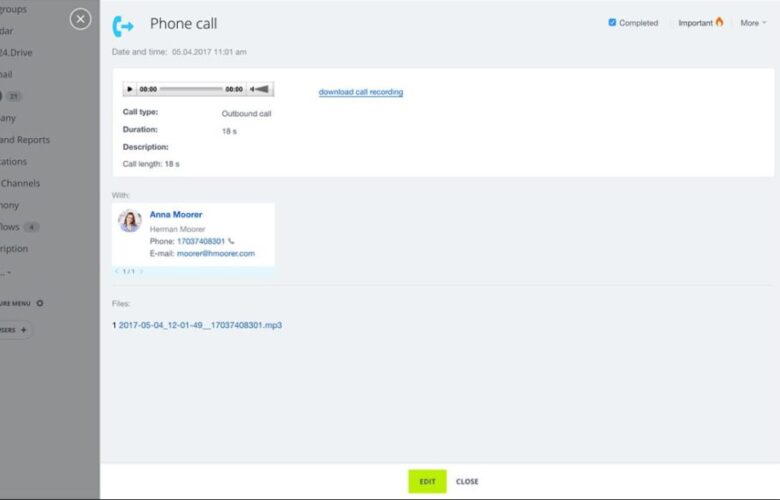780x500 pixels.
Task: Click the Close button at the bottom
Action: coord(467,482)
